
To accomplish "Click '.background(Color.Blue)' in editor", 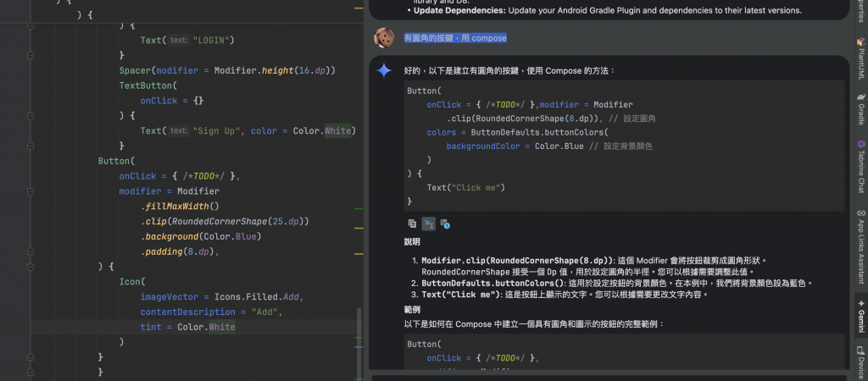I will pyautogui.click(x=200, y=237).
